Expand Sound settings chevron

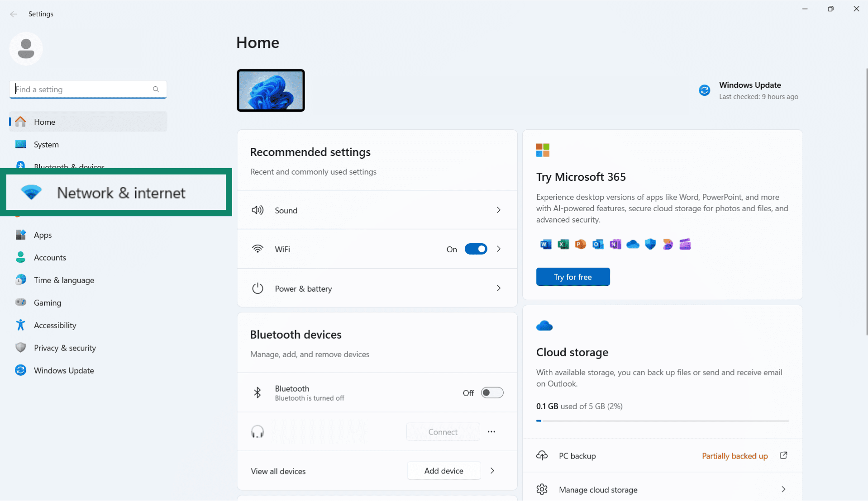point(499,210)
